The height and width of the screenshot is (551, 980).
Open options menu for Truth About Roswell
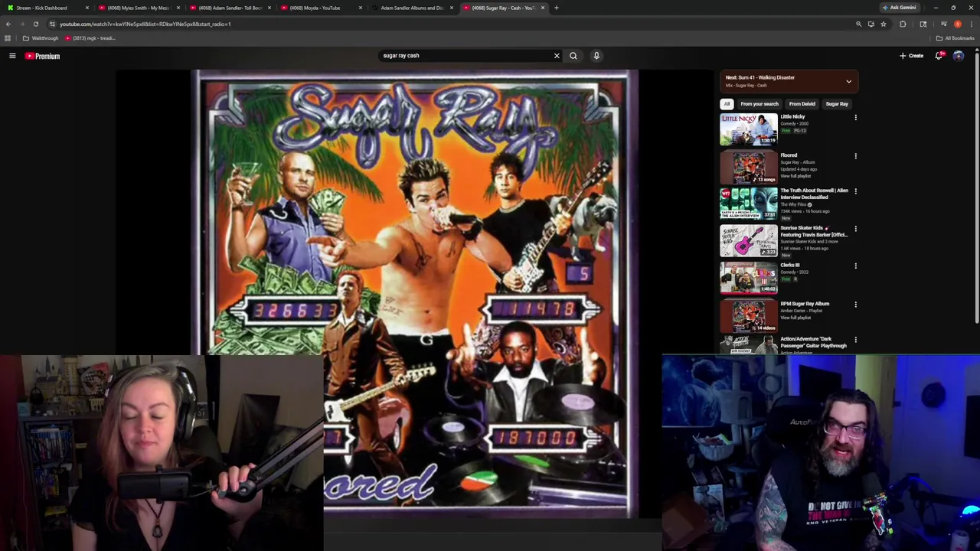point(855,191)
